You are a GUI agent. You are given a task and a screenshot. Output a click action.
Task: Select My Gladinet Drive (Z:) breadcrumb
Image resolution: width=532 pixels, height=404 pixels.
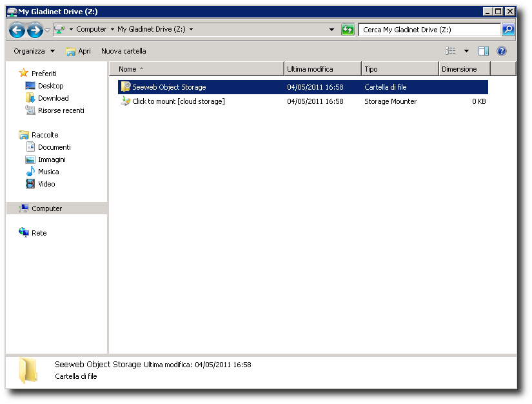(152, 30)
